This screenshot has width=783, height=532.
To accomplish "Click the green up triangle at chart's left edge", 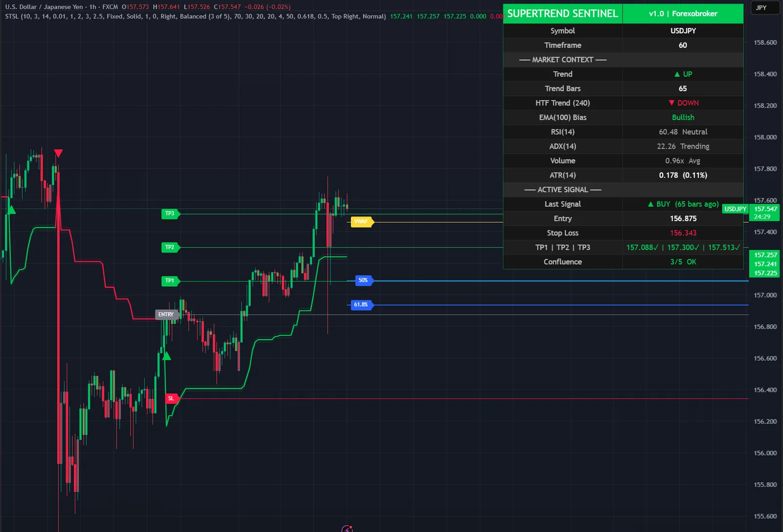I will [x=11, y=210].
